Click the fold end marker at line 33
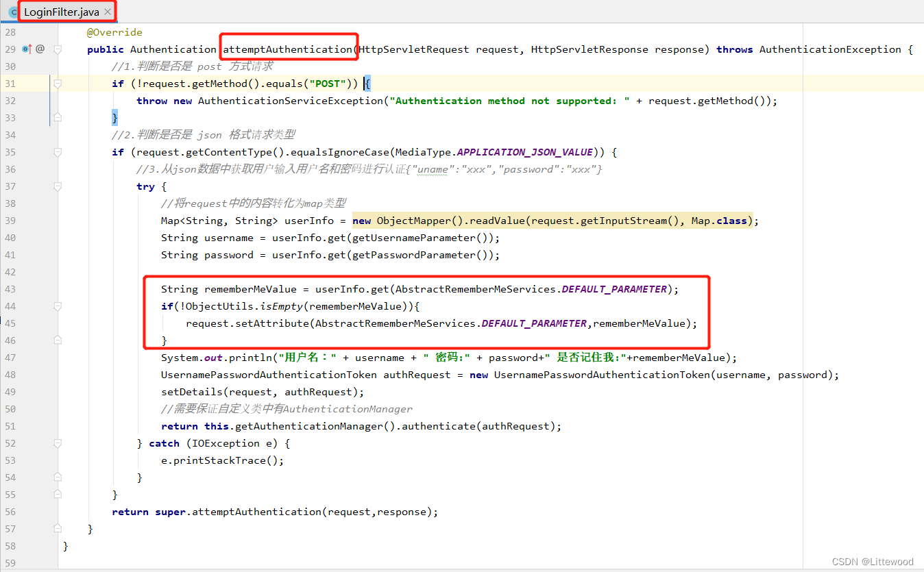Screen dimensions: 924x572 (x=58, y=118)
